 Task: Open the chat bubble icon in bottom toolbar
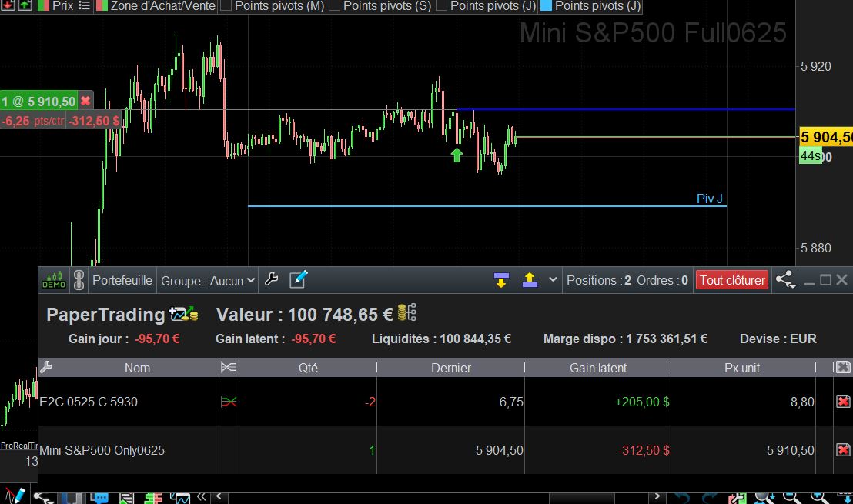click(99, 498)
